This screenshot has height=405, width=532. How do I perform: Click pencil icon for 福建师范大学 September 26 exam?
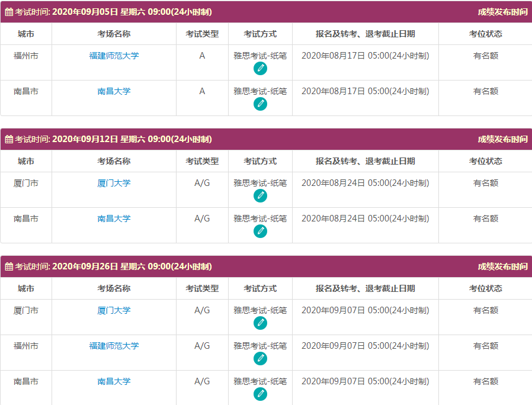coord(260,359)
